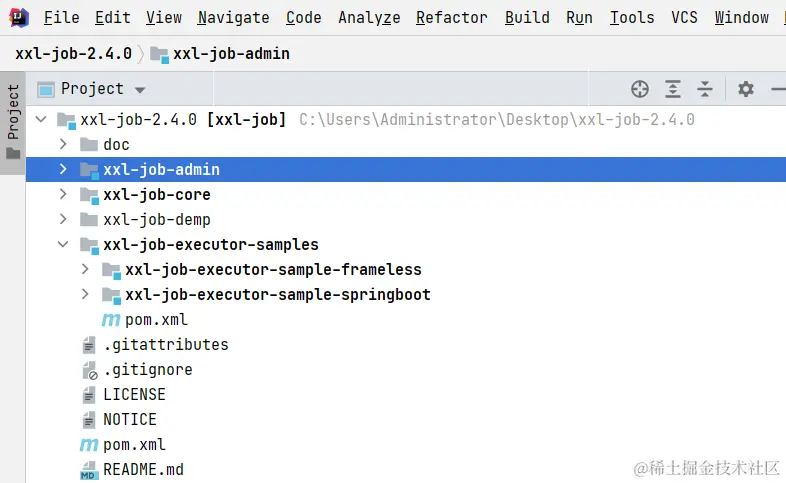The height and width of the screenshot is (483, 786).
Task: Expand the xxl-job-demp folder
Action: click(x=63, y=219)
